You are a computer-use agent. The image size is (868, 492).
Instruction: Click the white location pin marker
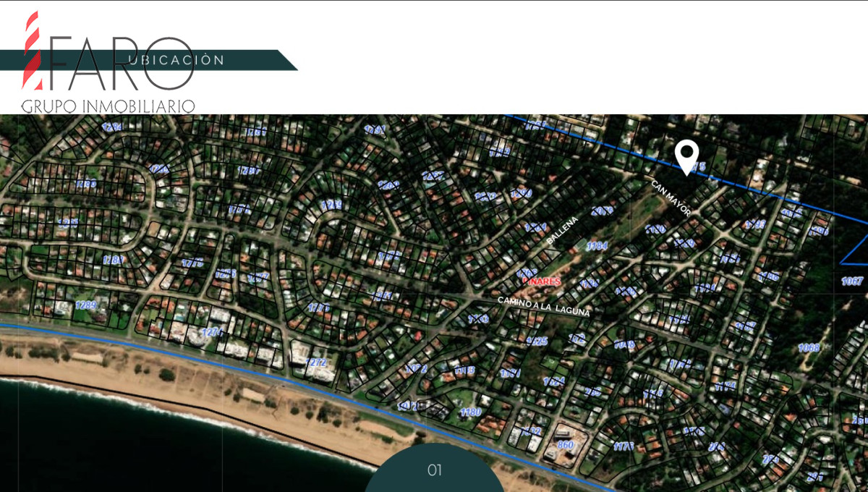tap(686, 158)
